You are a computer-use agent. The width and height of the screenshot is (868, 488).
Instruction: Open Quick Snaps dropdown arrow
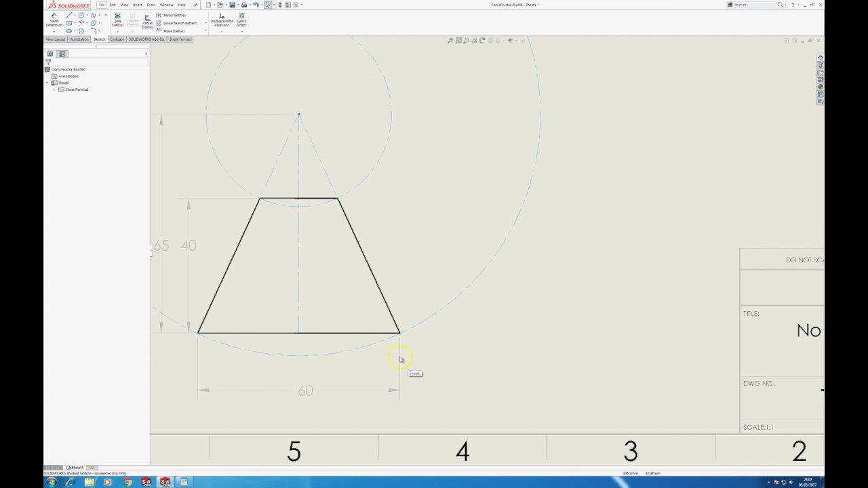click(x=241, y=32)
